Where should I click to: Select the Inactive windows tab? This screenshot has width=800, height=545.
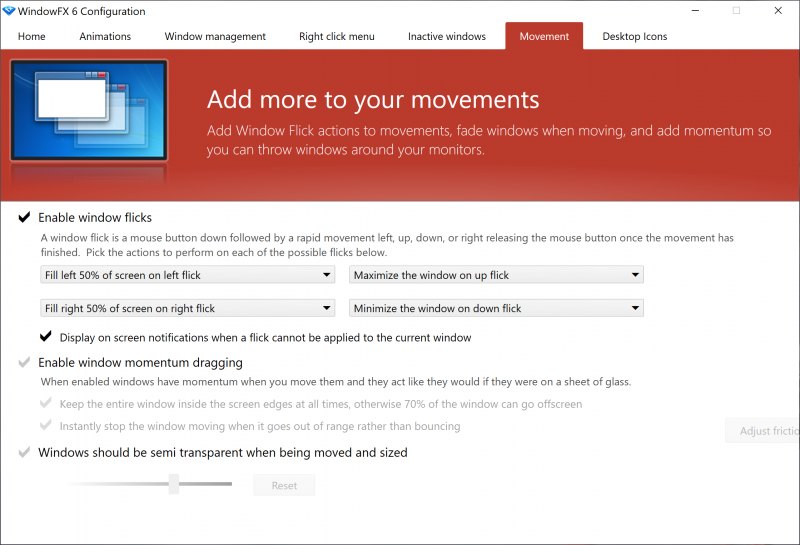coord(447,36)
